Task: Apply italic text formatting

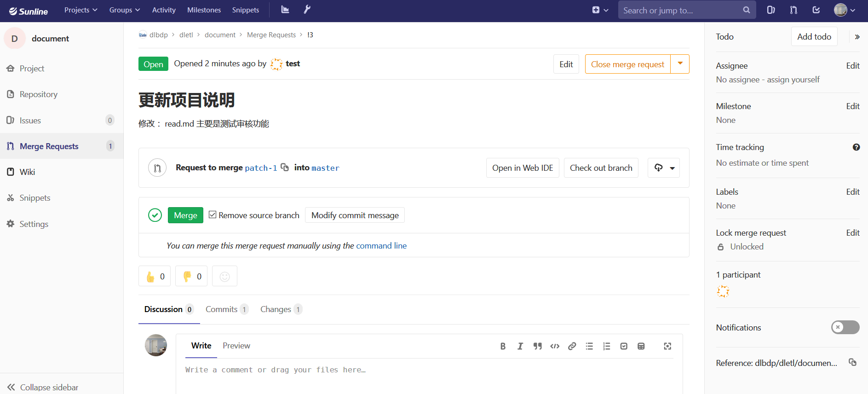Action: [x=520, y=346]
